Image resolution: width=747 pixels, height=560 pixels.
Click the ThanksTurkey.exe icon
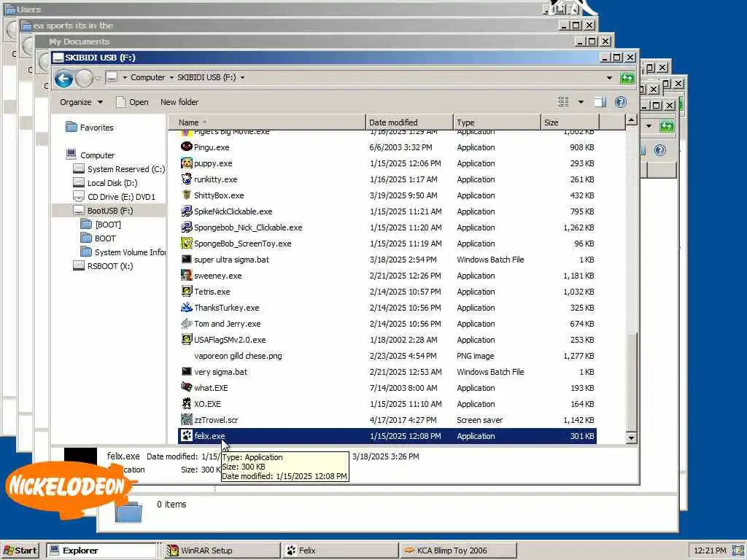pyautogui.click(x=186, y=307)
